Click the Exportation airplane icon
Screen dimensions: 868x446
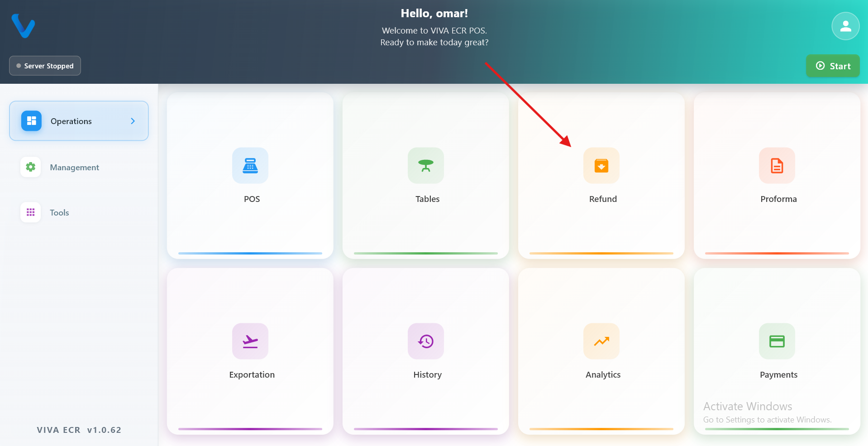pyautogui.click(x=250, y=341)
